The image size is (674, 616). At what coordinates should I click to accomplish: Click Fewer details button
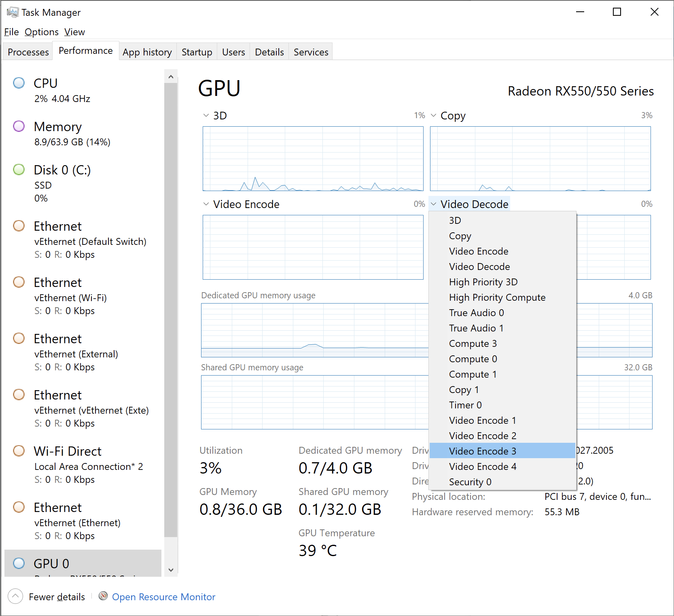tap(47, 597)
